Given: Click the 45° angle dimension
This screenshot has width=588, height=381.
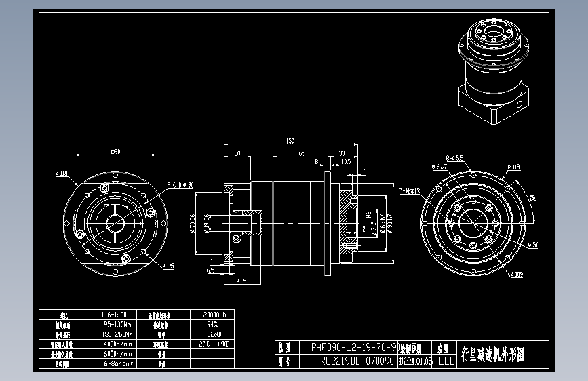Looking at the screenshot, I should pos(532,198).
